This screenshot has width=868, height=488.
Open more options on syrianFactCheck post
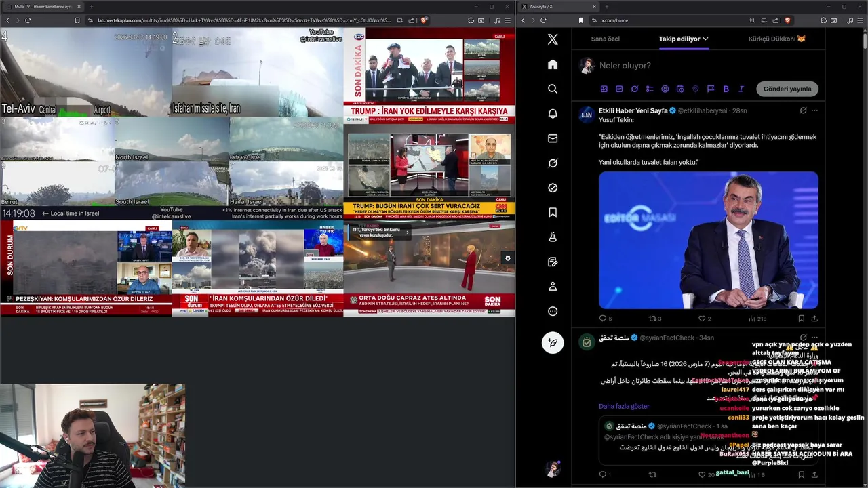[814, 338]
